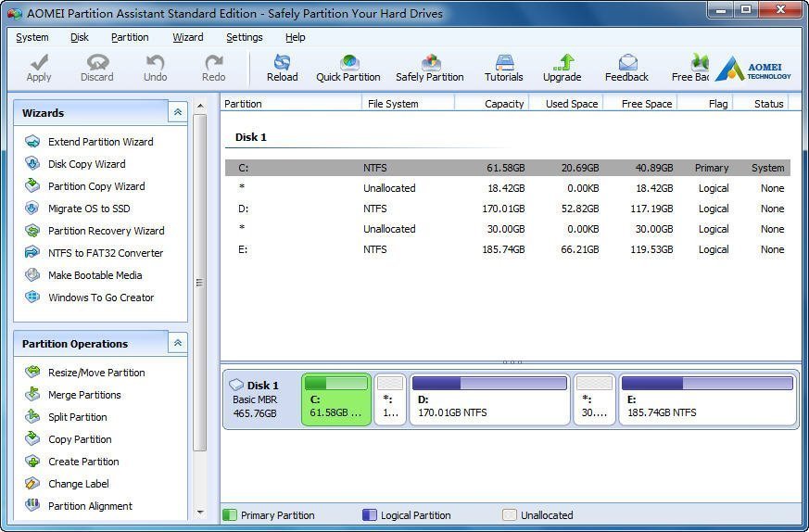
Task: Open Tutorials from the toolbar
Action: pos(504,68)
